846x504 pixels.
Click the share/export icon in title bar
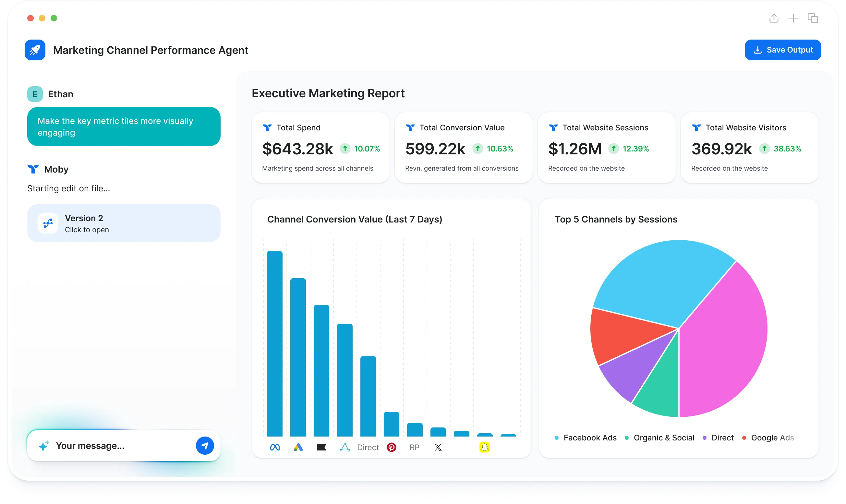click(774, 18)
